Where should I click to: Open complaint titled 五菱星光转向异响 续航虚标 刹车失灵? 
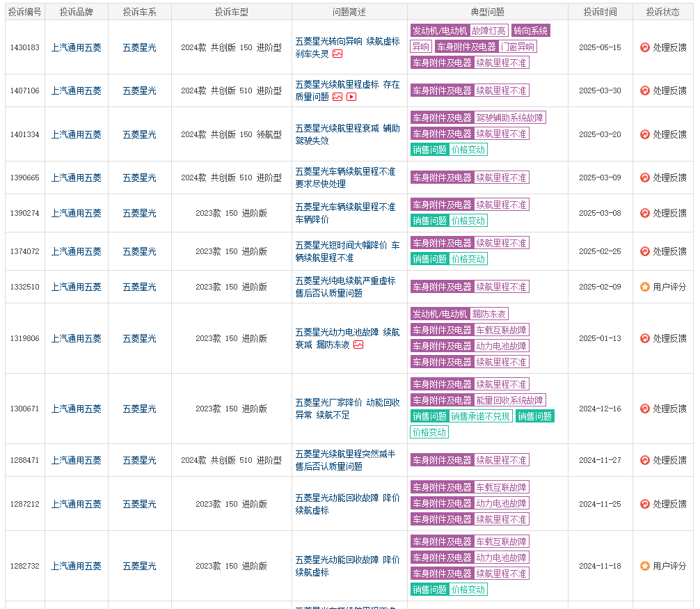[x=347, y=48]
